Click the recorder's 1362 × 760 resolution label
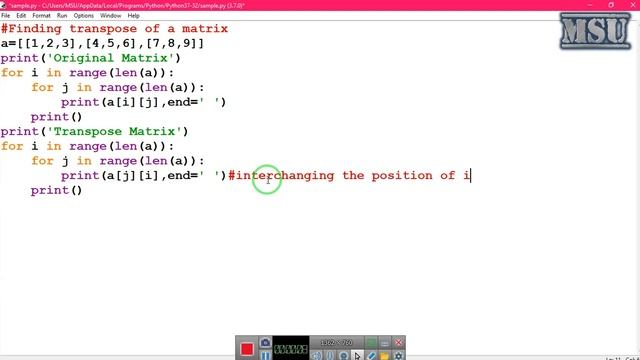The height and width of the screenshot is (360, 640). click(336, 342)
